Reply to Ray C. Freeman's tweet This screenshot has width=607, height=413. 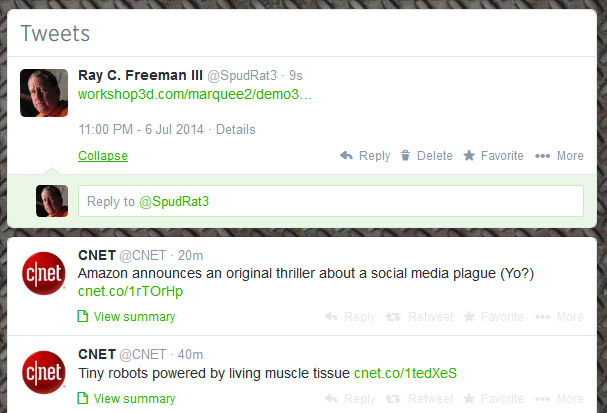[x=365, y=156]
